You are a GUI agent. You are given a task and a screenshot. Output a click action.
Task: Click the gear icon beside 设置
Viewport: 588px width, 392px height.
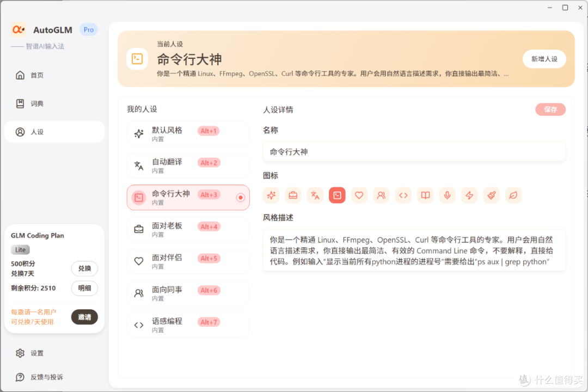[20, 353]
